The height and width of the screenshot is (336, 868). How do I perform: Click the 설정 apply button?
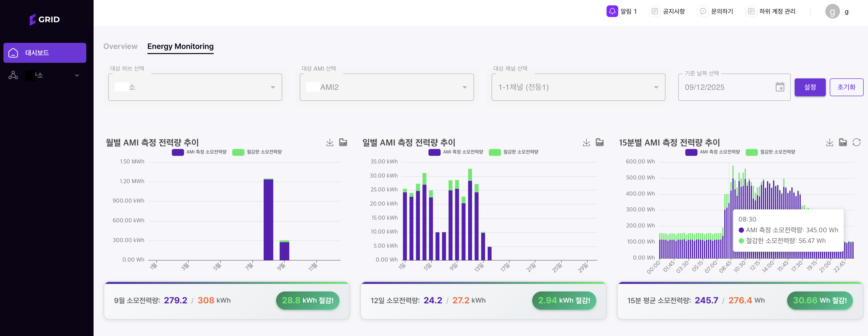coord(810,87)
